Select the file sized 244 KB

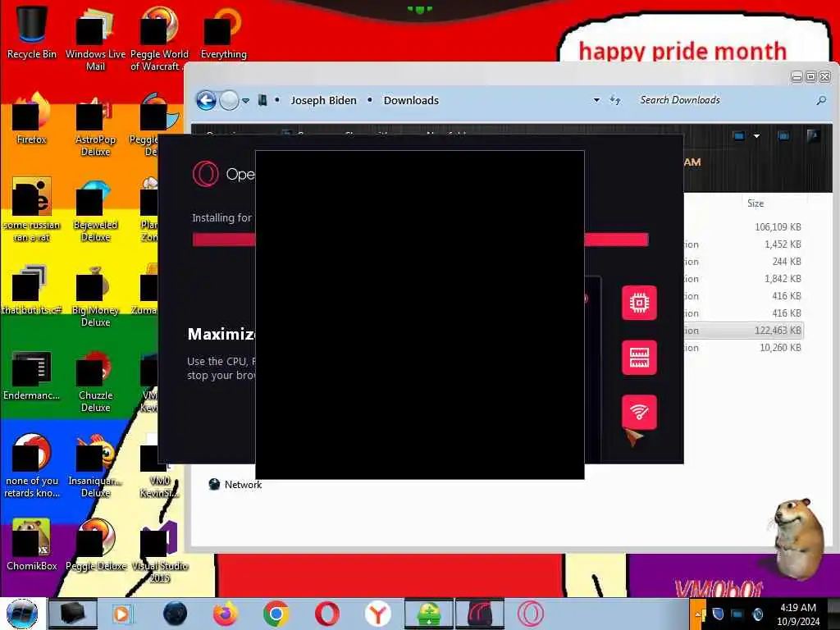click(x=787, y=262)
